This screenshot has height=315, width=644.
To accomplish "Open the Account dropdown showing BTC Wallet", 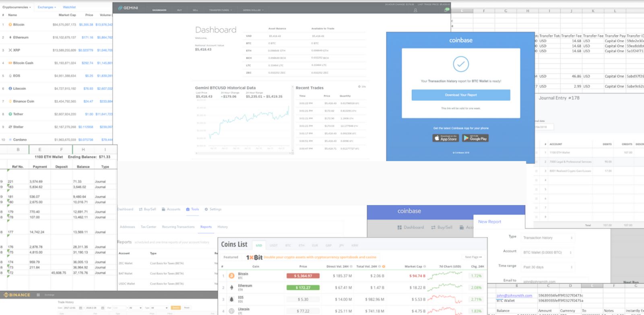I will (x=548, y=253).
